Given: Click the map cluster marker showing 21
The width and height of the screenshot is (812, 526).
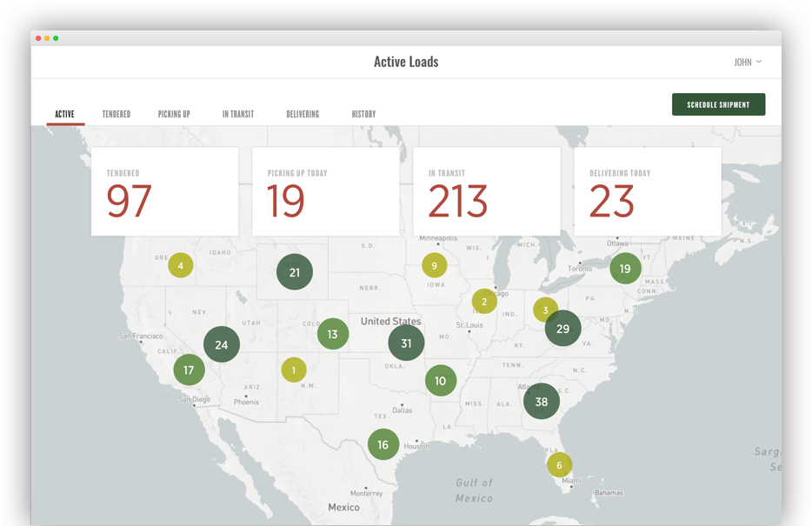Looking at the screenshot, I should [295, 272].
